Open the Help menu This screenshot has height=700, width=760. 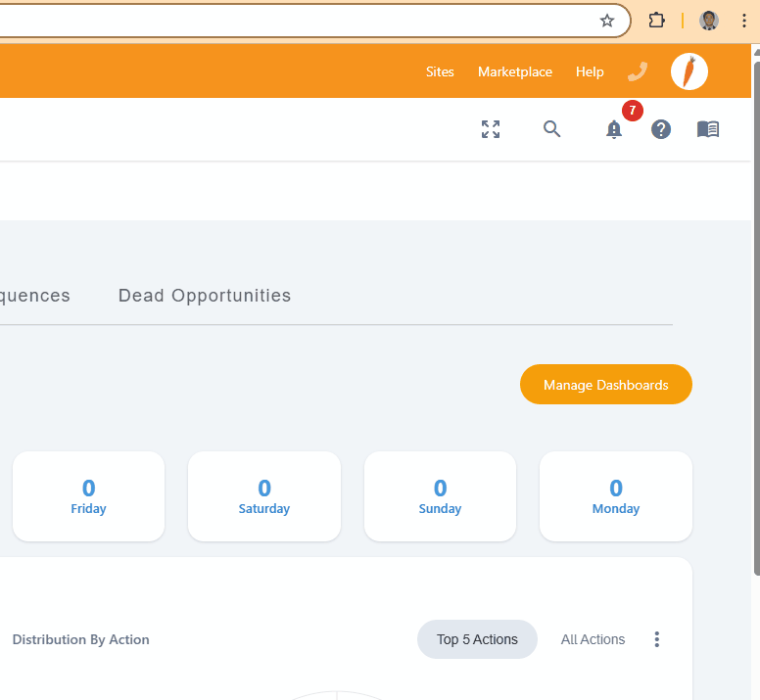pos(590,71)
